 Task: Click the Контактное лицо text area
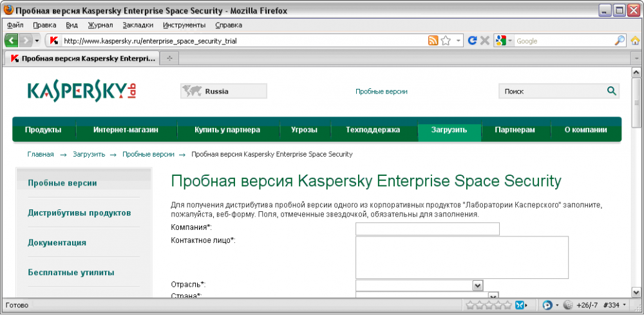click(x=462, y=258)
